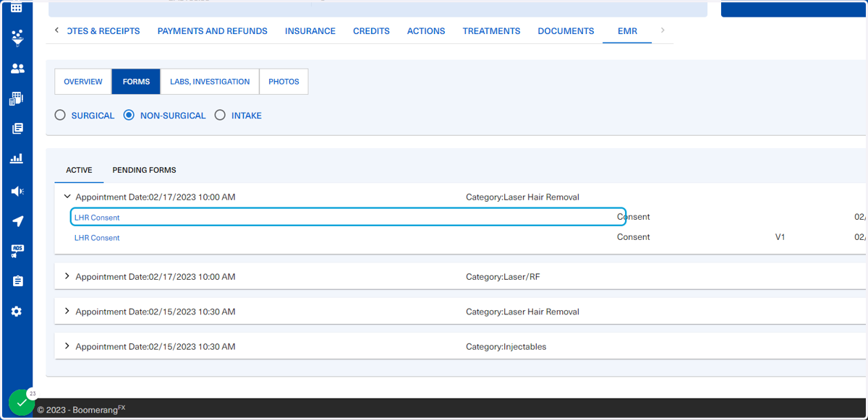
Task: Expand the 02/15/2023 Laser Hair Removal appointment
Action: [67, 311]
